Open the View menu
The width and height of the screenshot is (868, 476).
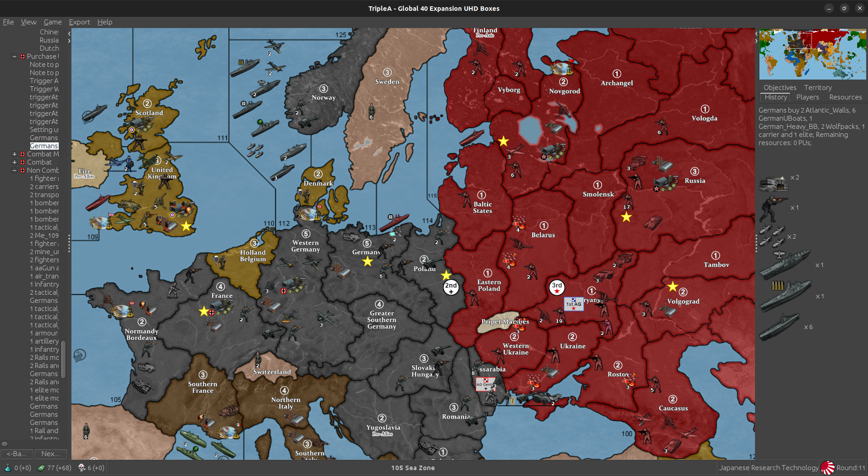coord(28,22)
